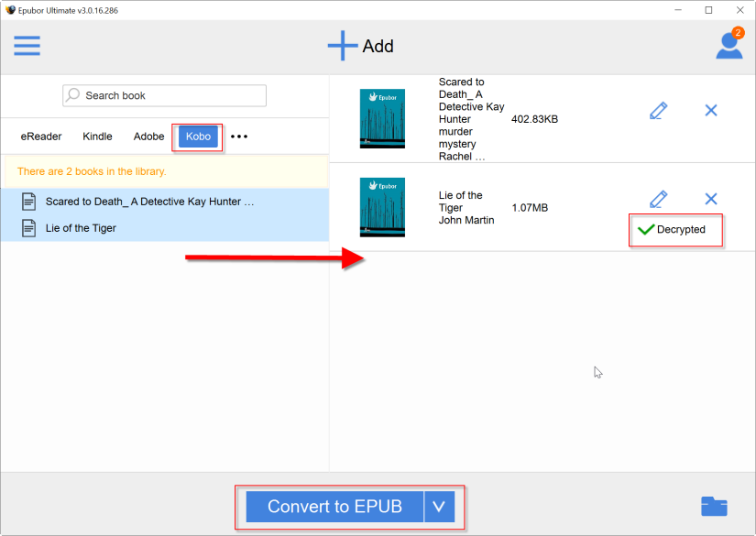Edit metadata for Scared to Death

659,110
